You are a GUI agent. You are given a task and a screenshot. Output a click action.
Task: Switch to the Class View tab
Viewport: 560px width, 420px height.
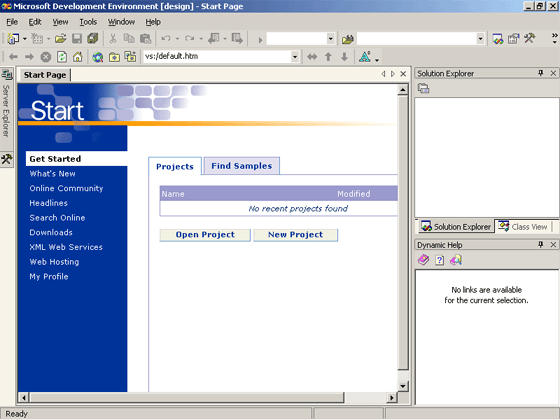[524, 227]
